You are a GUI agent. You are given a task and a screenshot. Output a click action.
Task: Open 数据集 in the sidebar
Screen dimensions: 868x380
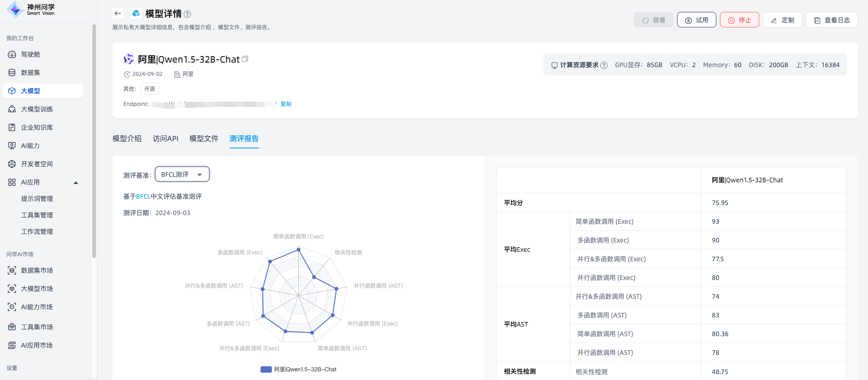point(30,73)
